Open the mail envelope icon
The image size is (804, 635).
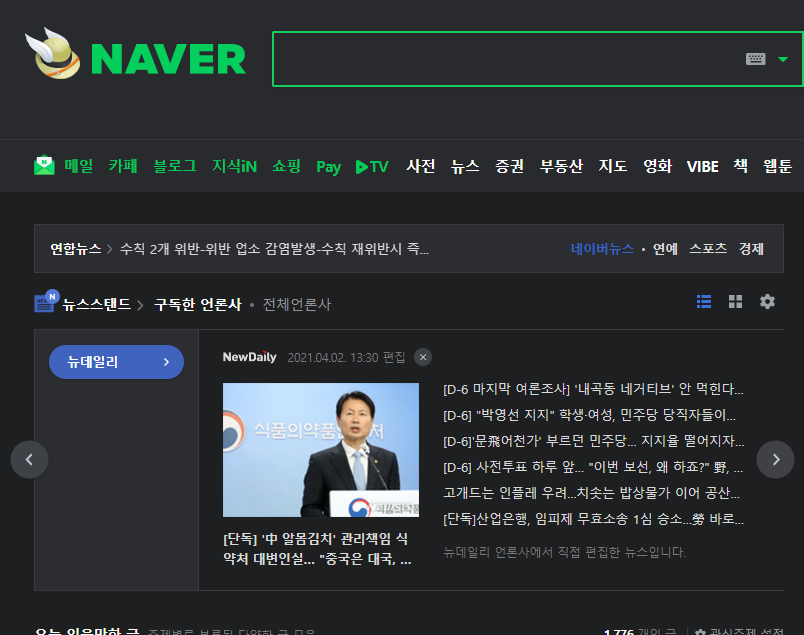[44, 165]
